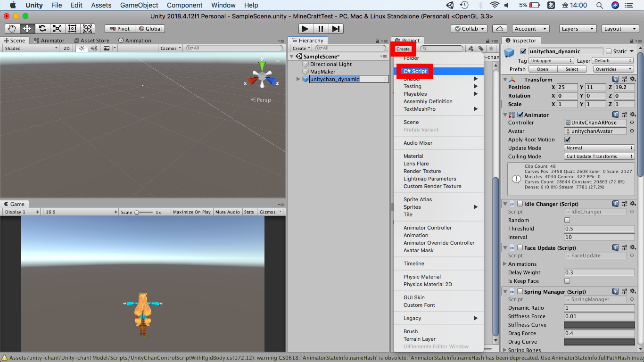Toggle 2D scene view mode
The width and height of the screenshot is (644, 362).
click(x=67, y=48)
